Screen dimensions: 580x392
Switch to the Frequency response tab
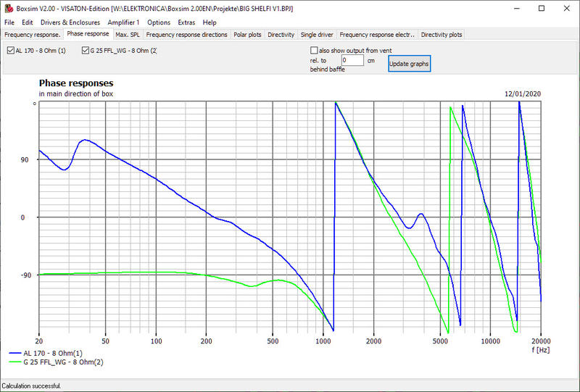pos(32,35)
